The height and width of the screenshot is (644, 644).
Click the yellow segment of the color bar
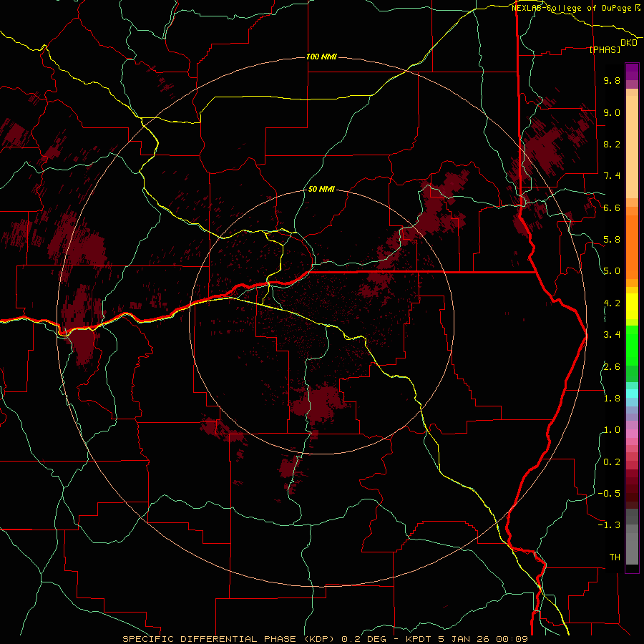pyautogui.click(x=632, y=306)
